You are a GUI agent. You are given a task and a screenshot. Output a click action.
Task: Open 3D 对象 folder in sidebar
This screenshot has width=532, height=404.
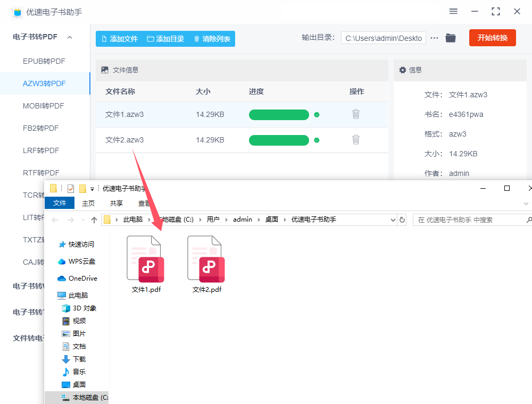pos(79,308)
